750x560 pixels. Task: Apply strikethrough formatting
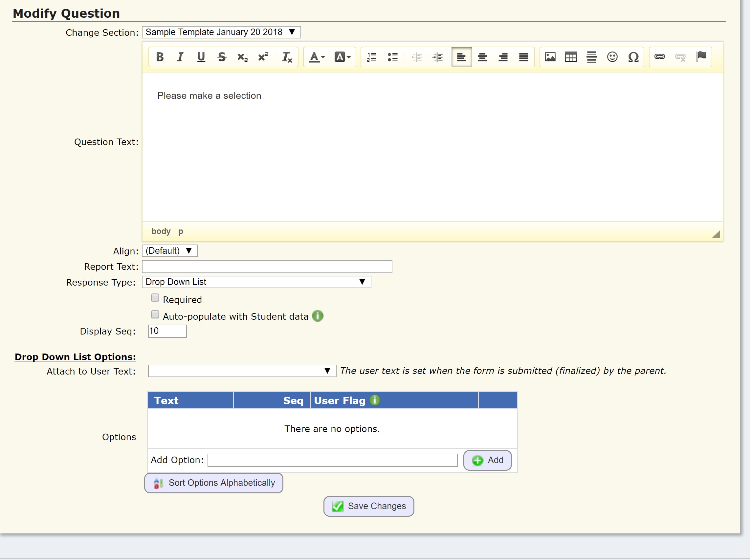(222, 57)
